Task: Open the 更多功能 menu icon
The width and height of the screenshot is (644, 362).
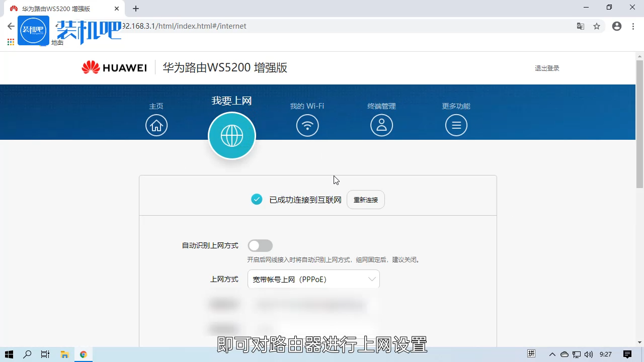Action: tap(456, 125)
